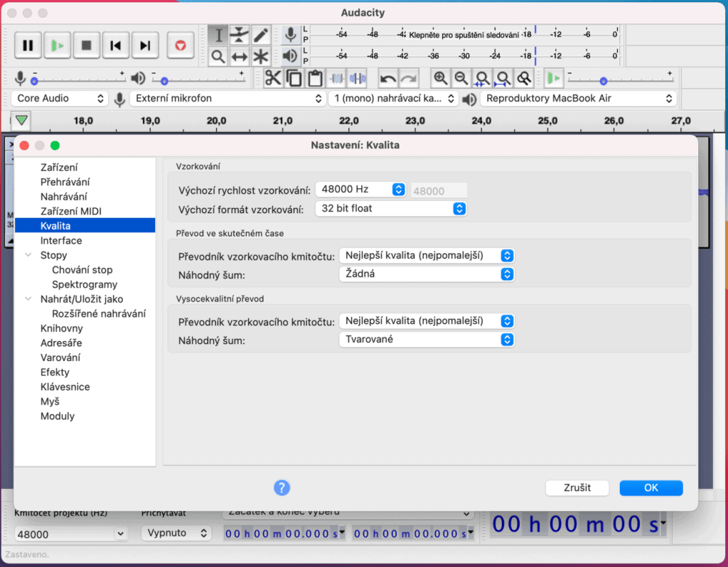Dismiss the dialog using Zrušit
The width and height of the screenshot is (728, 567).
point(577,487)
